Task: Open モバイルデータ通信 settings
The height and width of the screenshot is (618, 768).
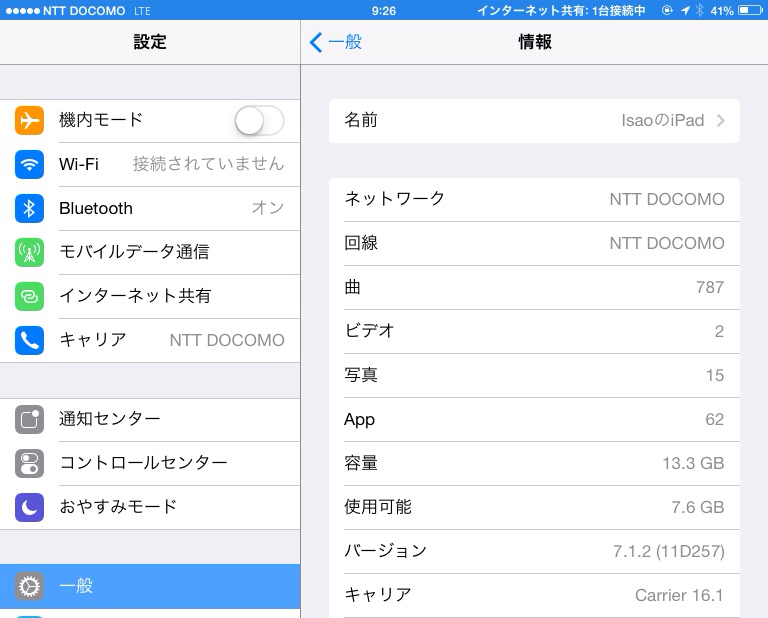Action: pos(150,253)
